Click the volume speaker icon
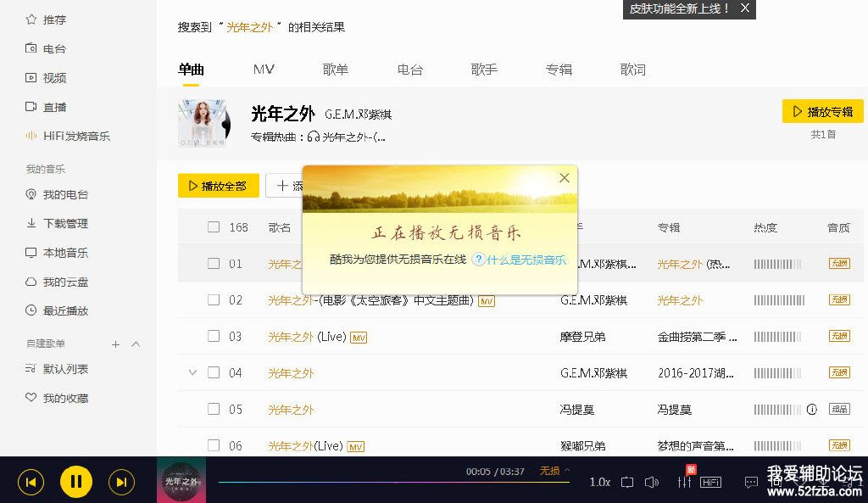This screenshot has height=503, width=868. pyautogui.click(x=652, y=483)
